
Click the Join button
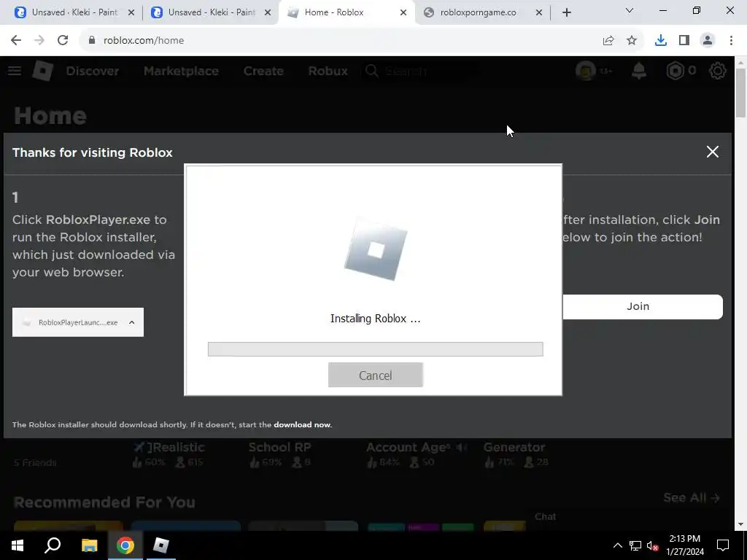pyautogui.click(x=642, y=306)
